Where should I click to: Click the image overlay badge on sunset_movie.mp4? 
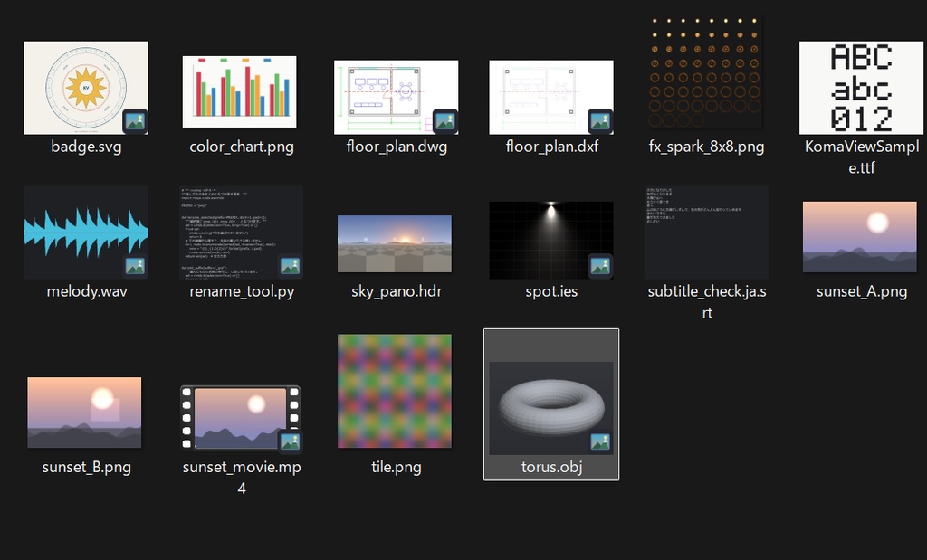pyautogui.click(x=290, y=441)
